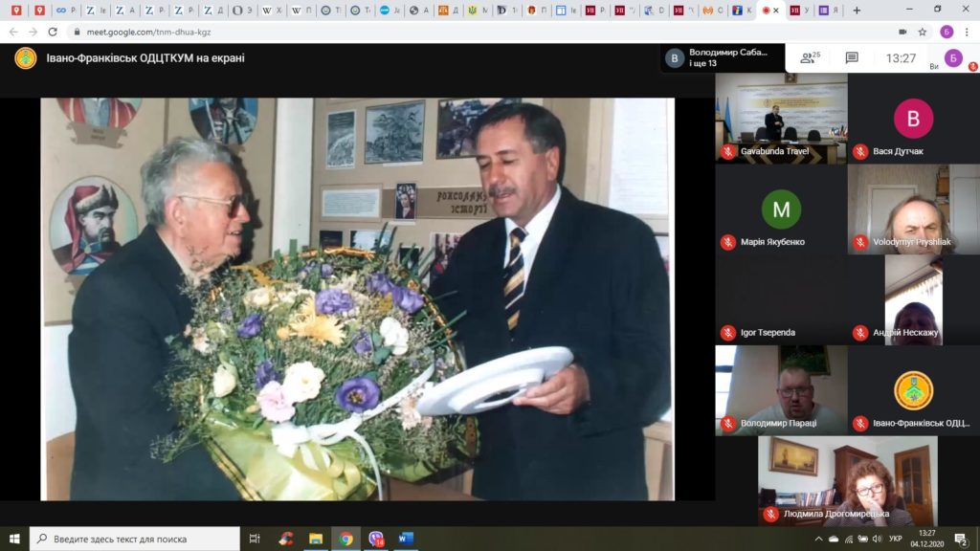Open File Explorer from the taskbar
This screenshot has width=980, height=551.
coord(315,539)
